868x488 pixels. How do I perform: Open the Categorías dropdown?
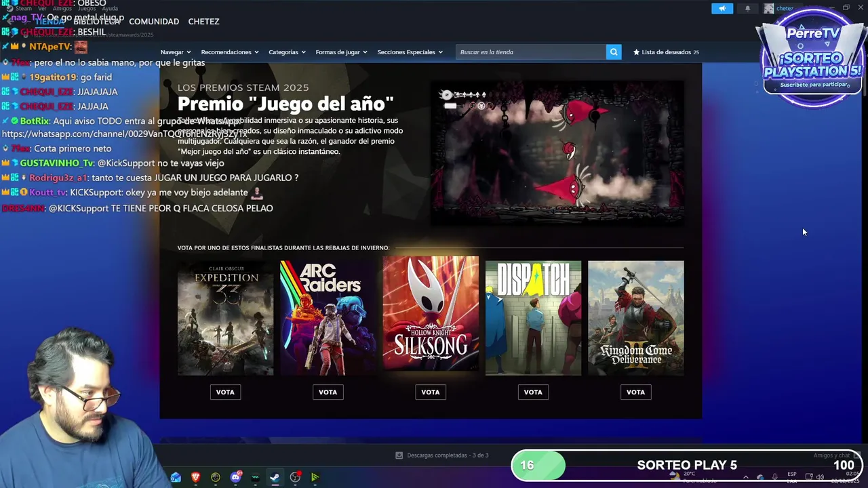[287, 52]
